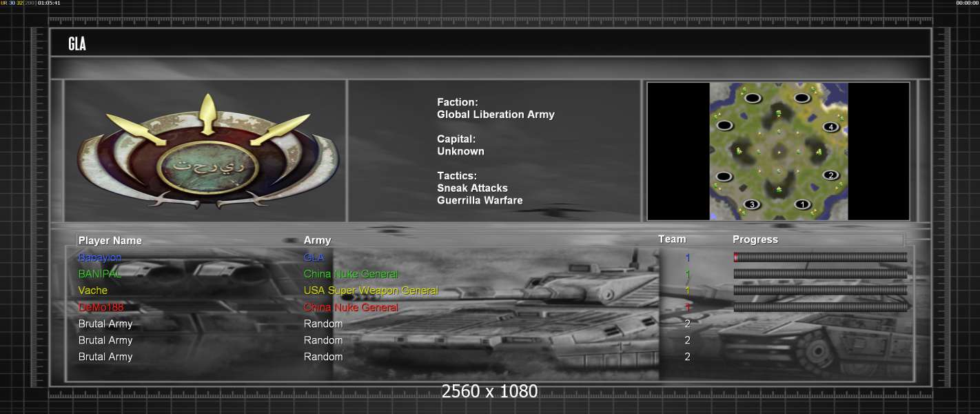Select start position 3 on the map
Viewport: 980px width, 414px height.
[x=751, y=204]
